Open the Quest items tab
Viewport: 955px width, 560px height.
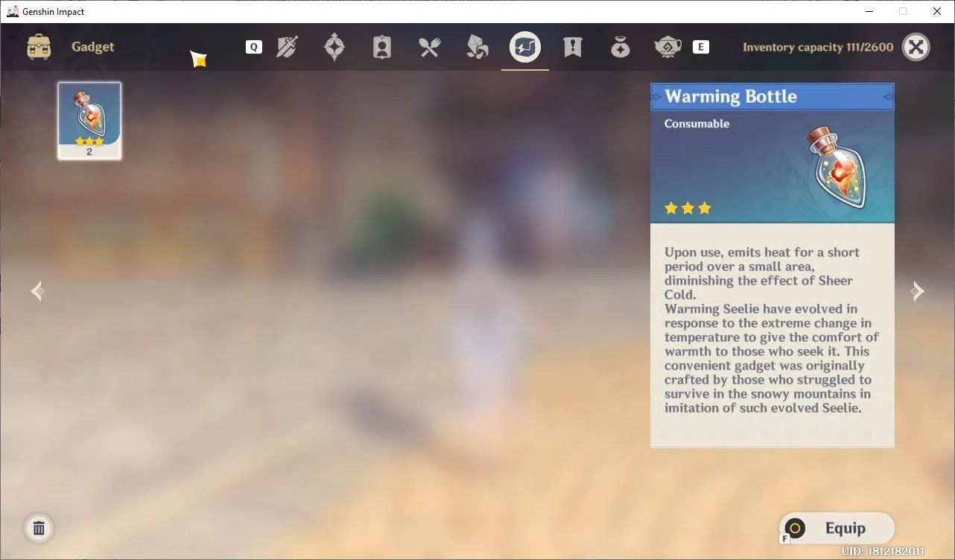[573, 47]
